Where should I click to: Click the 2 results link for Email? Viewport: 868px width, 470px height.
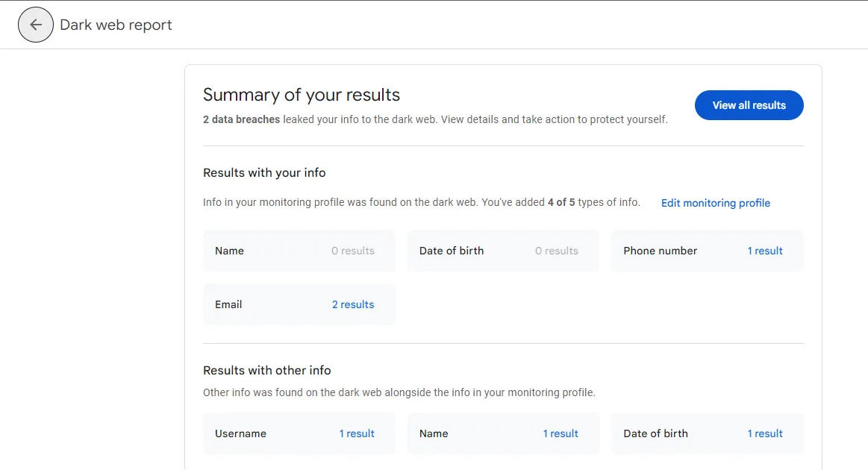point(353,304)
